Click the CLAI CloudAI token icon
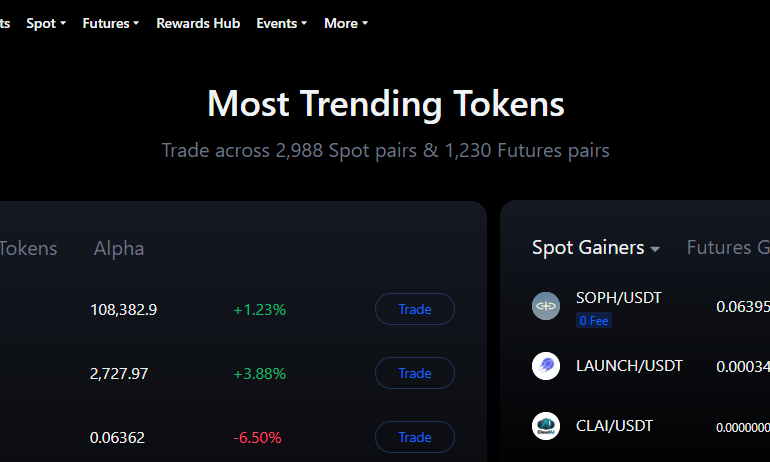Screen dimensions: 770x462 tap(546, 426)
